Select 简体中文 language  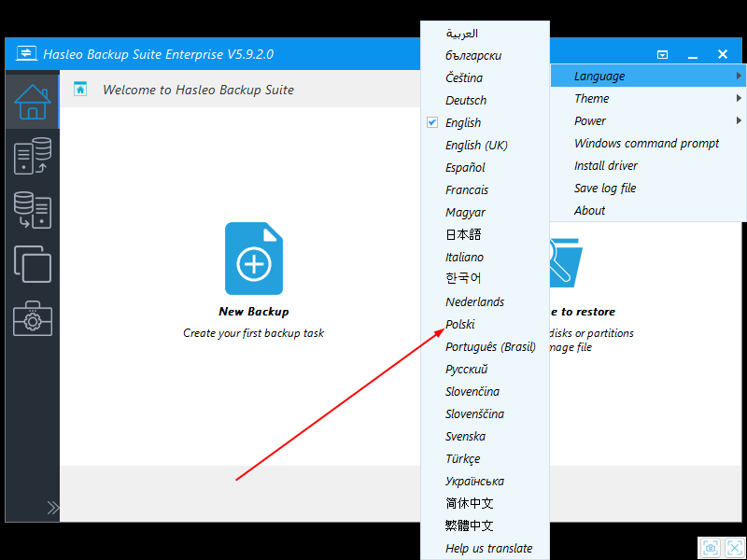pos(485,503)
